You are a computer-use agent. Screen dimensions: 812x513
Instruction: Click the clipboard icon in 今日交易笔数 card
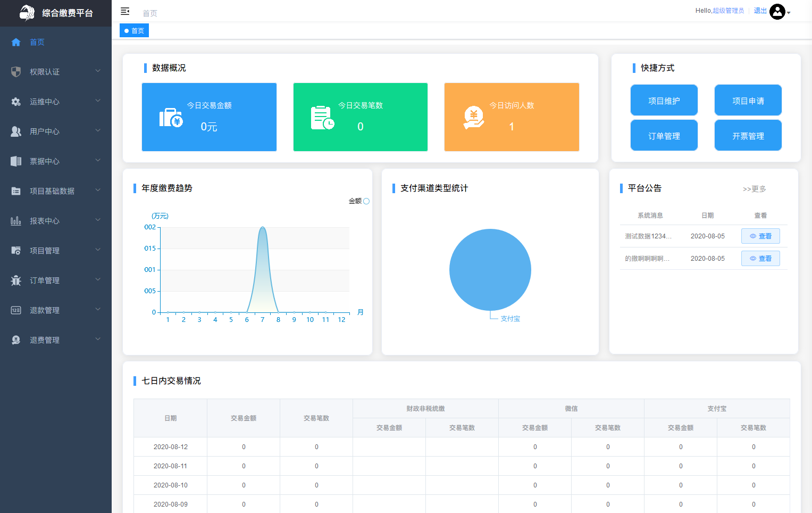322,118
